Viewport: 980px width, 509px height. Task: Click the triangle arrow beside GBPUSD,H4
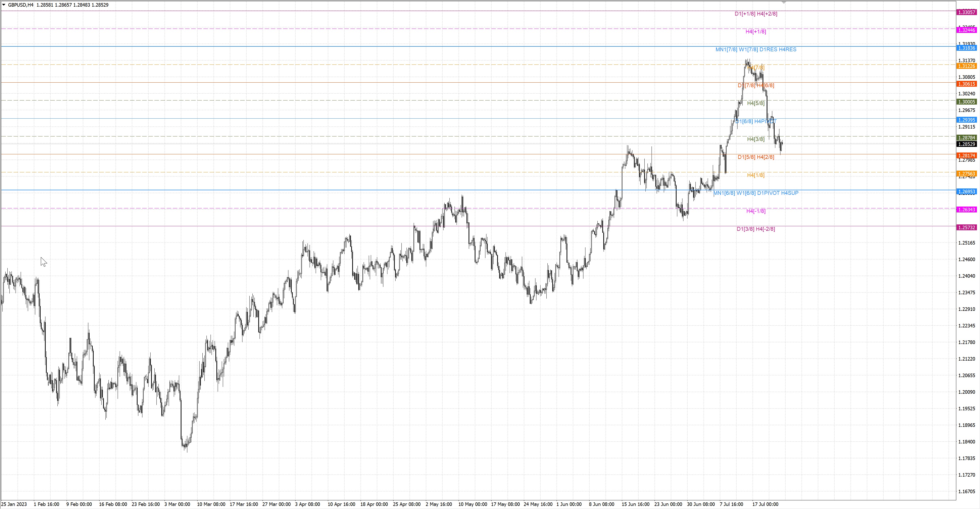pos(4,5)
